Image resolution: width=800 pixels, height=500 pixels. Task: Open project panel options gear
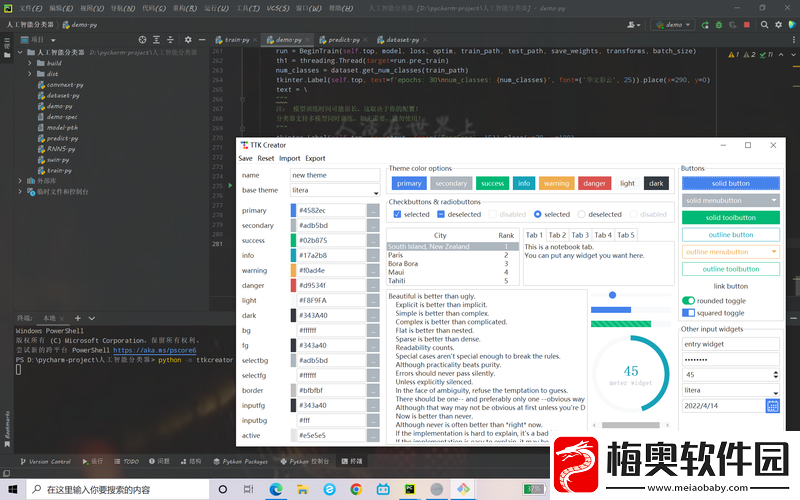(x=188, y=39)
